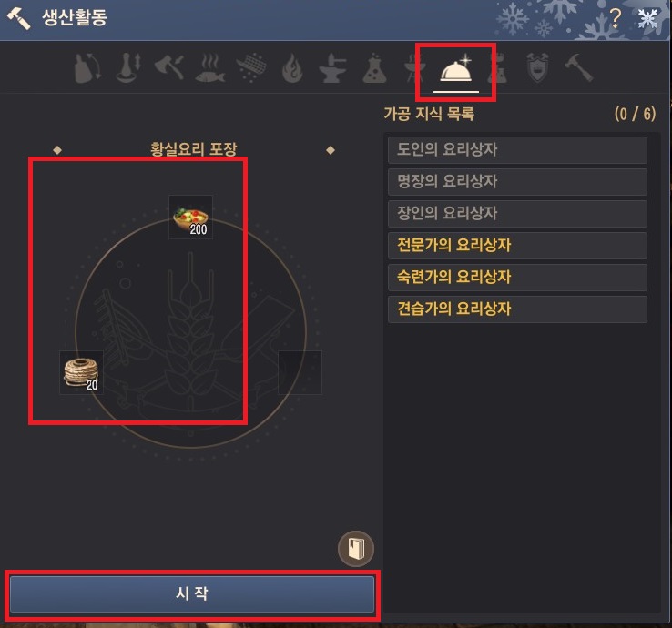Switch to the Drying fish icon

pyautogui.click(x=210, y=67)
